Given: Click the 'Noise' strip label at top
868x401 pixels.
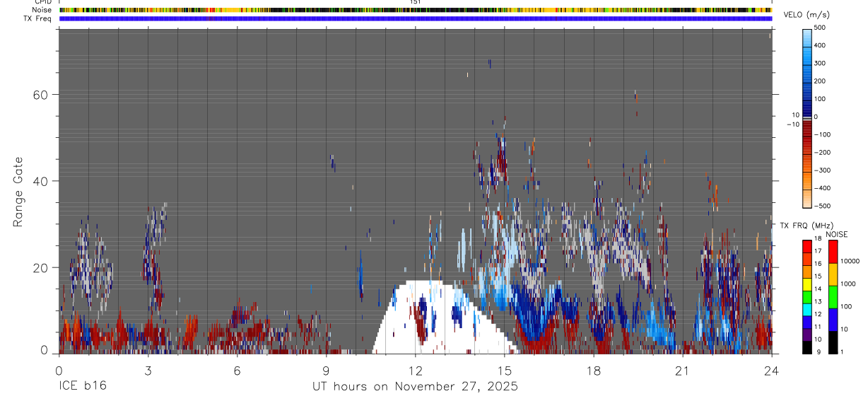Looking at the screenshot, I should point(42,10).
